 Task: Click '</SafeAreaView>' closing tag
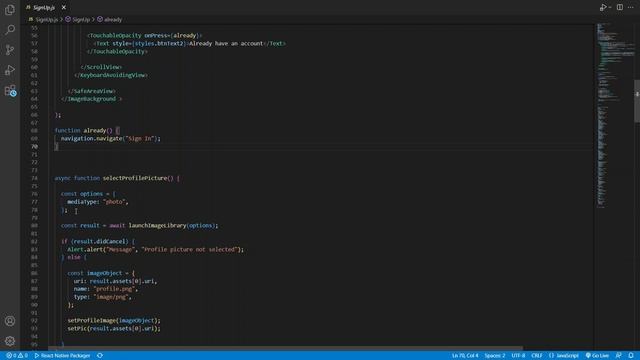92,91
